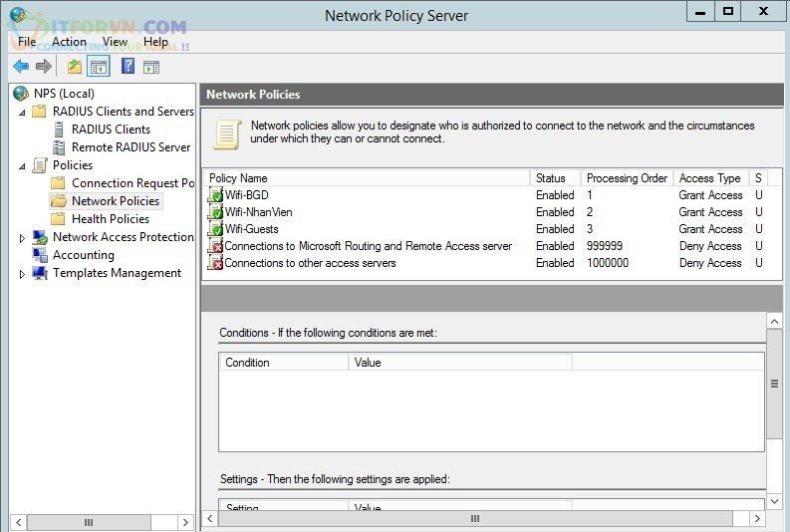Select the NPS (Local) globe icon

[x=21, y=94]
